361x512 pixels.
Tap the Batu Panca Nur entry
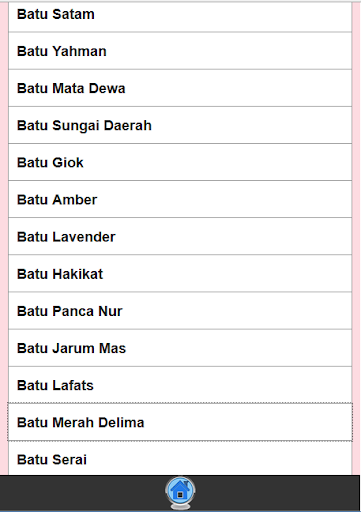tap(180, 311)
